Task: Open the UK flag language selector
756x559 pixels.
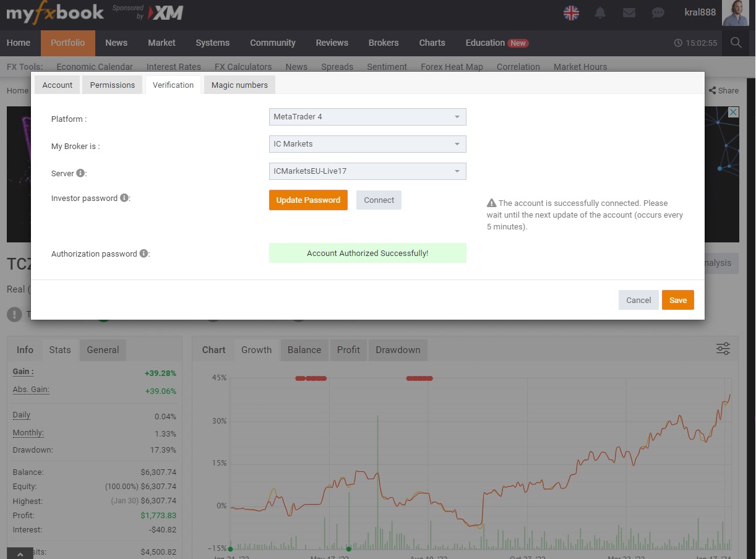Action: pyautogui.click(x=571, y=12)
